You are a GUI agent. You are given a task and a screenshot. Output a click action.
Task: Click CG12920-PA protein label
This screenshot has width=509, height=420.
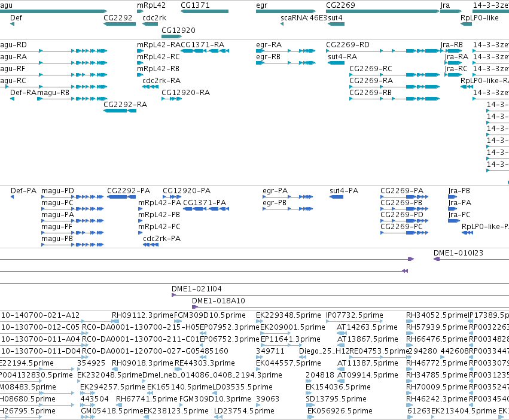187,191
